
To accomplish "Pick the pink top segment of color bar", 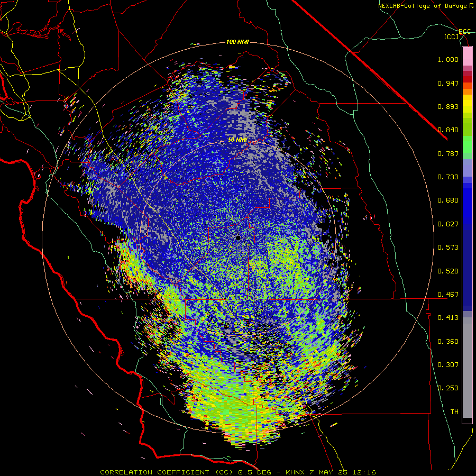I will (x=467, y=56).
